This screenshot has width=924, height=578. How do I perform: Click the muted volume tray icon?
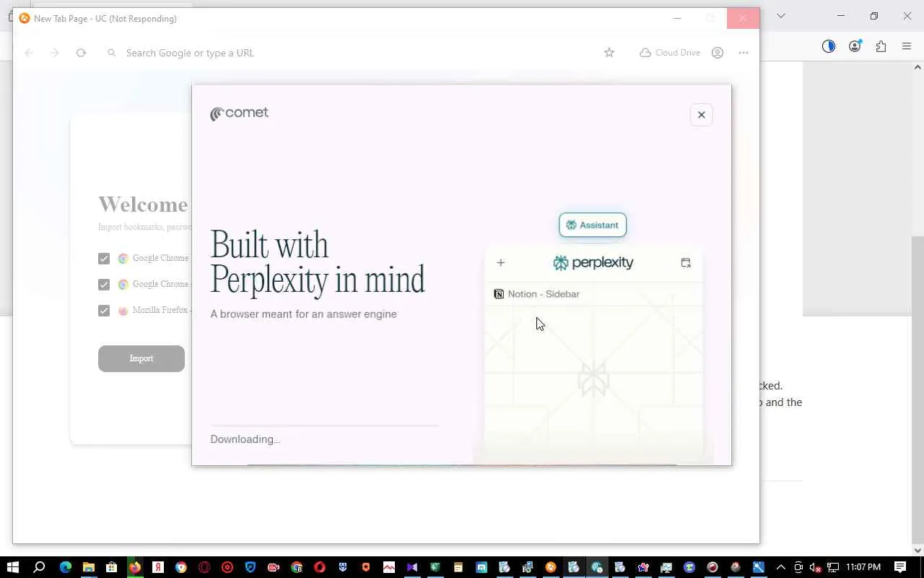coord(816,567)
